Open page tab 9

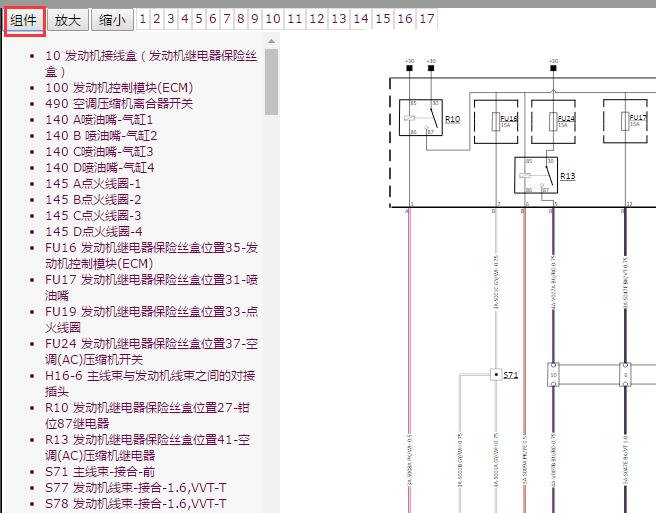(254, 19)
